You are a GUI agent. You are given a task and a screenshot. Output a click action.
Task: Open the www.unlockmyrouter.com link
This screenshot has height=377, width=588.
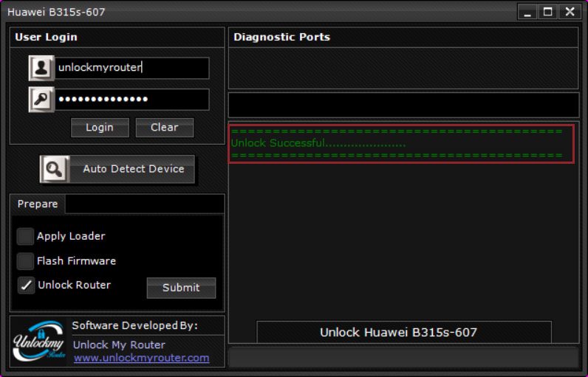coord(141,358)
